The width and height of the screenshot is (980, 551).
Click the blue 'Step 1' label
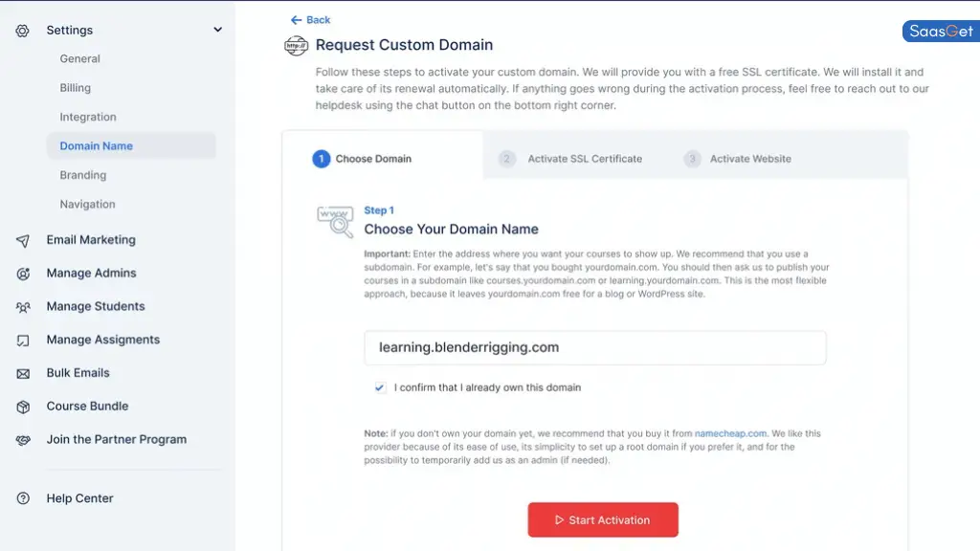[x=379, y=210]
